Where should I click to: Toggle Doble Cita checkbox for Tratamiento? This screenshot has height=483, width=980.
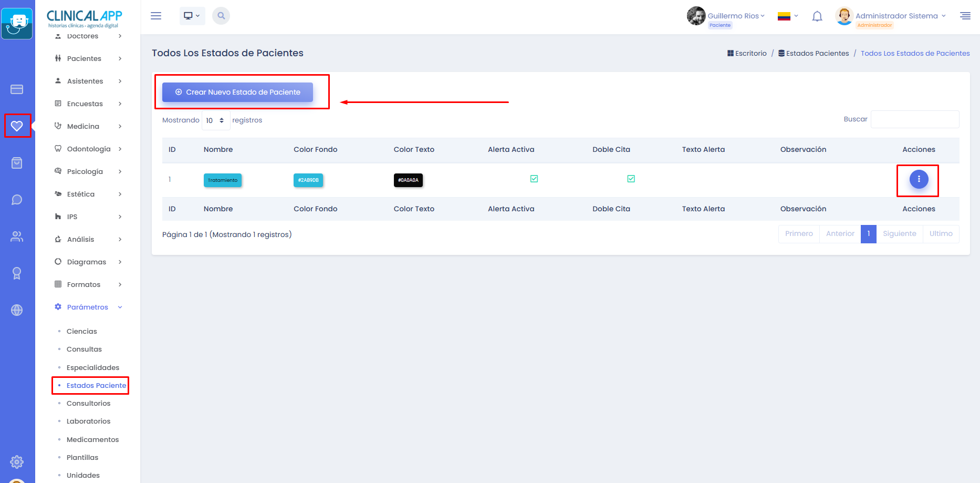(631, 179)
